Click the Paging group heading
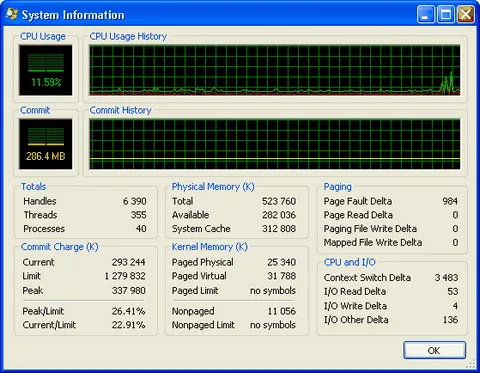480x373 pixels. [337, 187]
